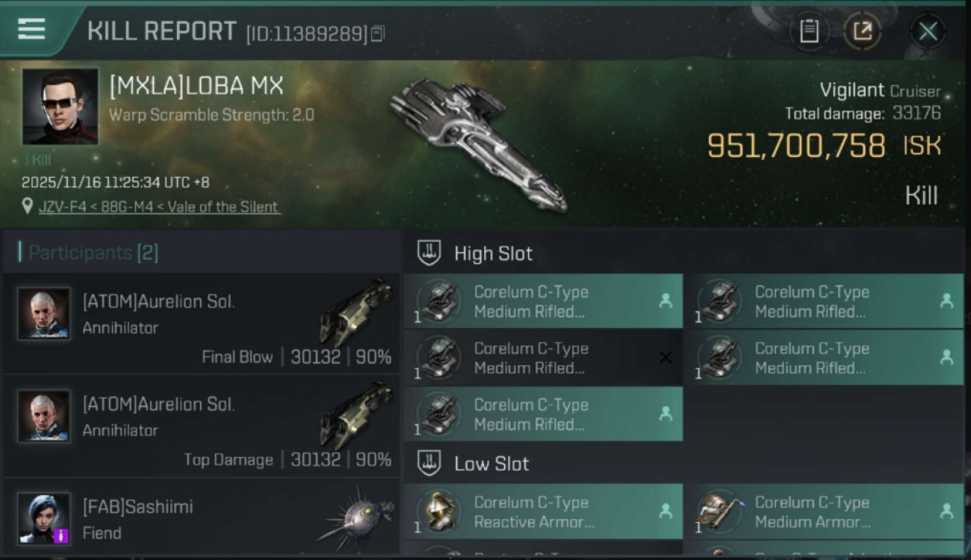Click the LOBA MX pilot name
This screenshot has height=560, width=971.
196,87
